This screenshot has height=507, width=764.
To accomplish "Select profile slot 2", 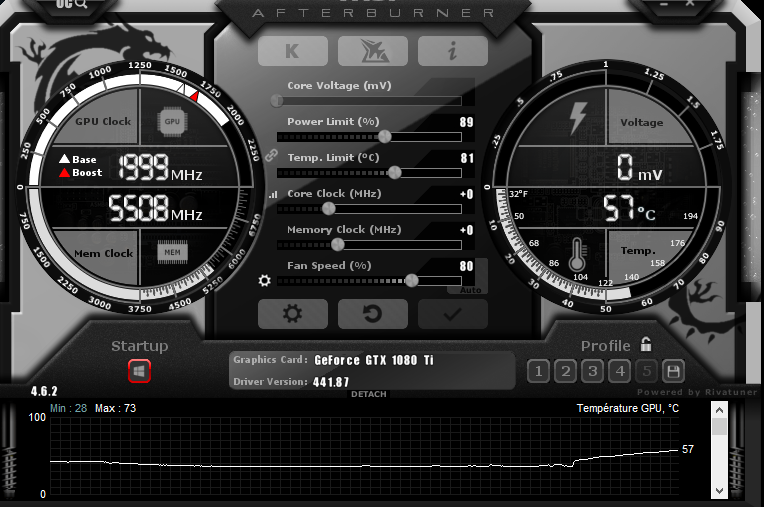I will 566,372.
